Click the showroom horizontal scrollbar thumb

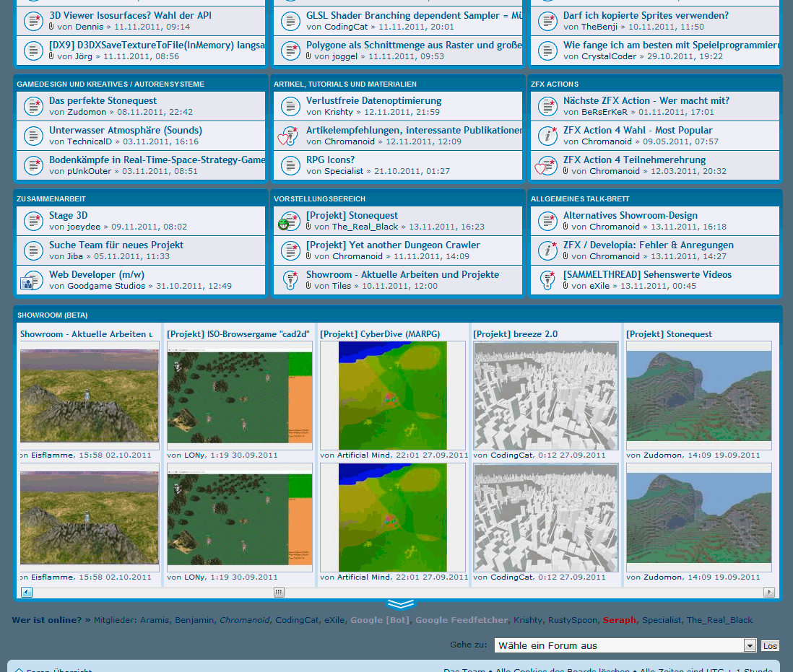click(279, 593)
